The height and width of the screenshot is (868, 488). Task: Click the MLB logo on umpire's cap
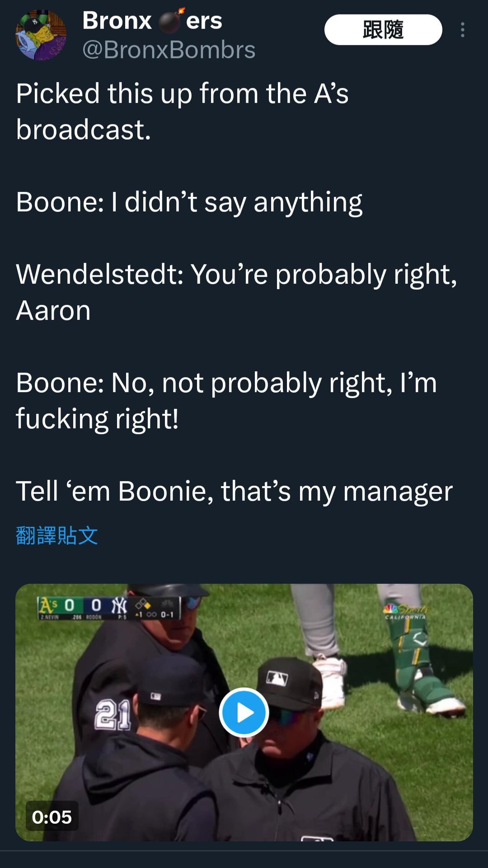pyautogui.click(x=277, y=679)
